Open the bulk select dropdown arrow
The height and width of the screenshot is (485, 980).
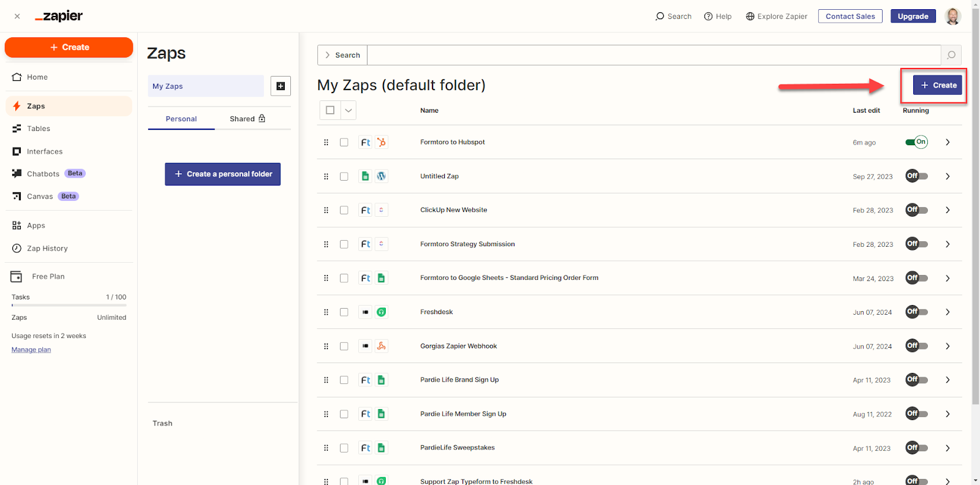coord(349,110)
